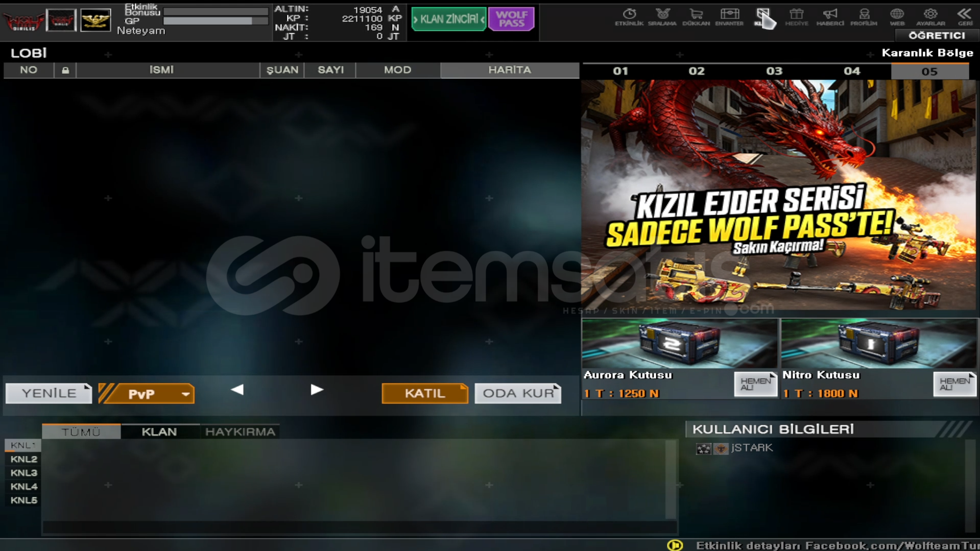Open the Haberci megaphone icon
The width and height of the screenshot is (980, 551).
[x=830, y=17]
